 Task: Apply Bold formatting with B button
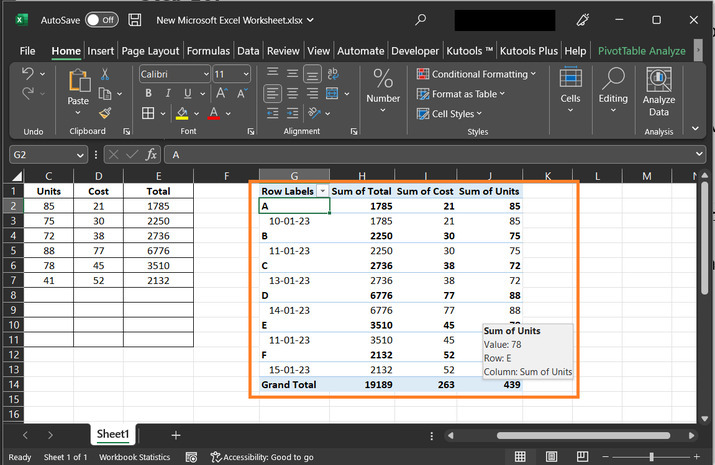(147, 93)
